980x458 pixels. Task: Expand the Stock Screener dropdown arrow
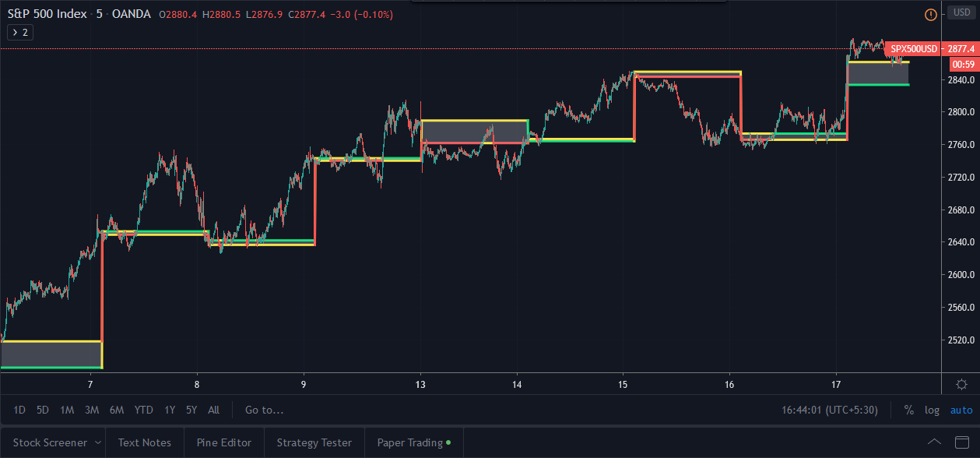(x=98, y=442)
